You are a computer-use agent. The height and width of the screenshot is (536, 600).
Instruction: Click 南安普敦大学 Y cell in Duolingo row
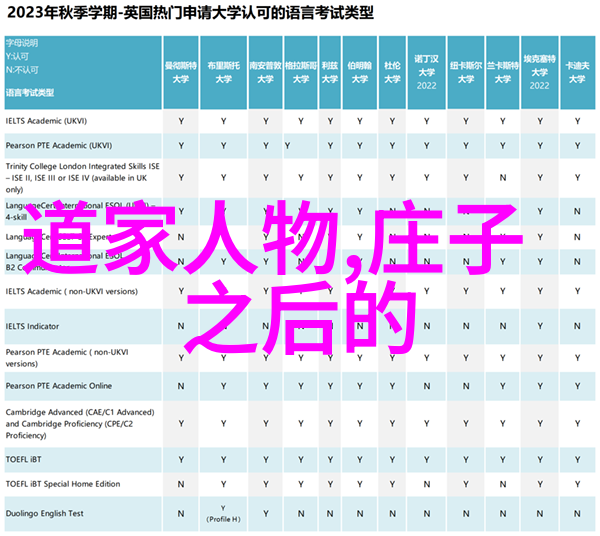[x=266, y=513]
